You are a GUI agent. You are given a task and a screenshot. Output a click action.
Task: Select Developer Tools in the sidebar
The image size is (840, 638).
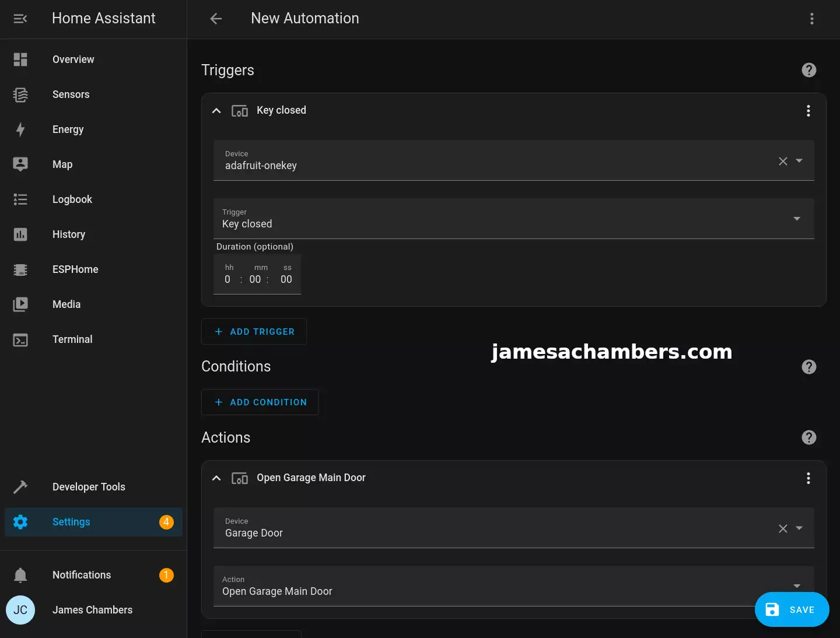pos(93,487)
